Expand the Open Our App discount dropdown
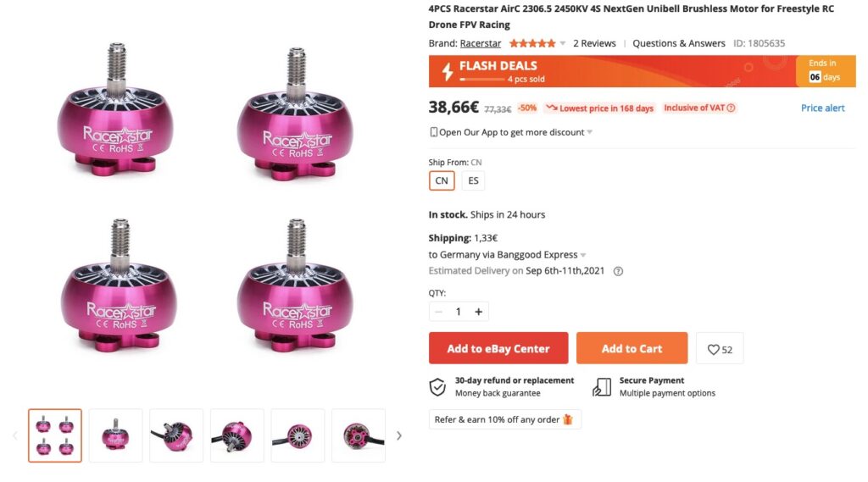 point(590,132)
